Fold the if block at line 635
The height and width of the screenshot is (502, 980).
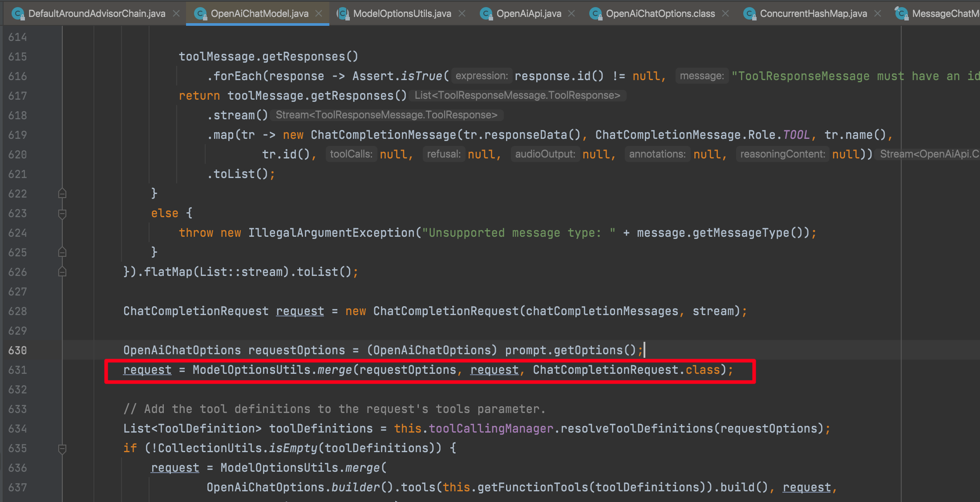tap(62, 449)
